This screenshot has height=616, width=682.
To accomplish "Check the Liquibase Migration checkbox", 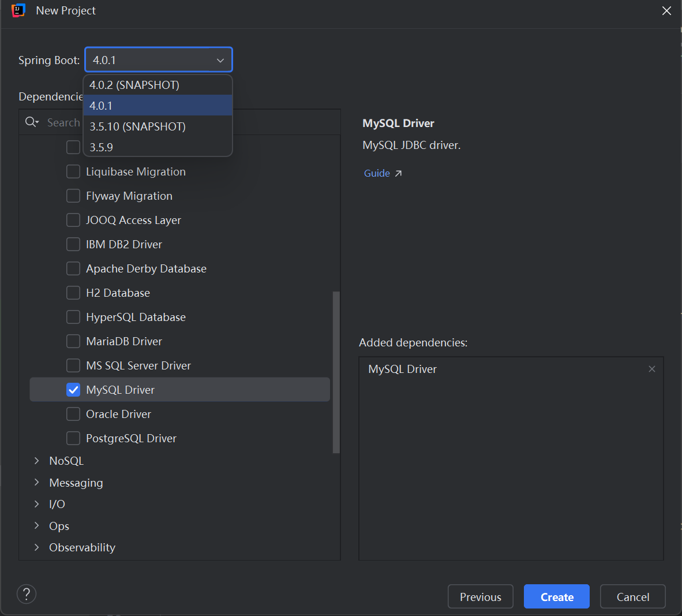I will tap(73, 171).
